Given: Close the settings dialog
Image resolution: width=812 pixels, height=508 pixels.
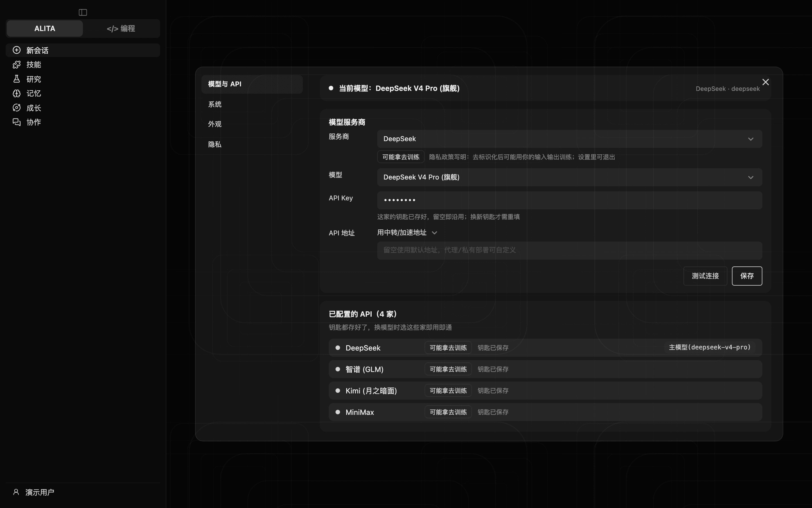Looking at the screenshot, I should [765, 82].
